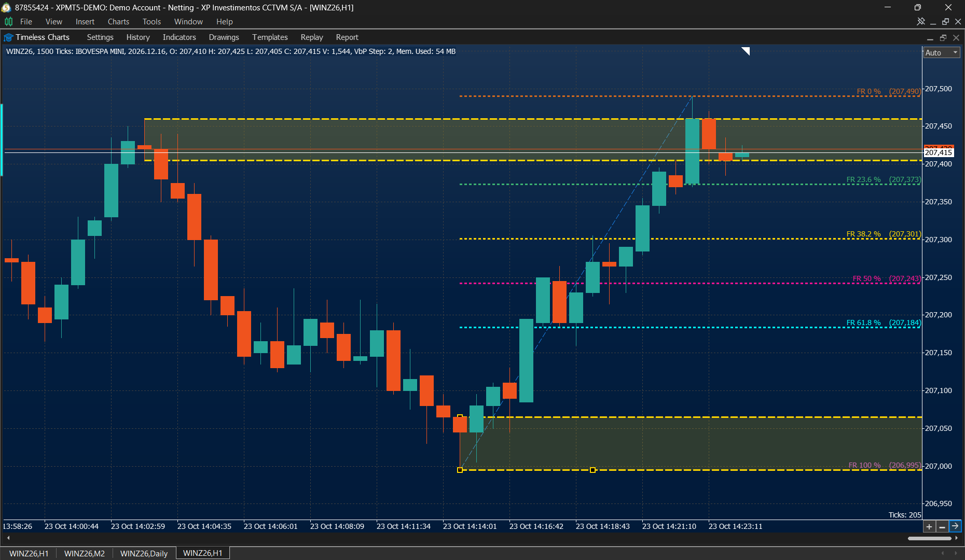Click the WINZ26 chart info header text
This screenshot has height=560, width=965.
click(x=231, y=51)
